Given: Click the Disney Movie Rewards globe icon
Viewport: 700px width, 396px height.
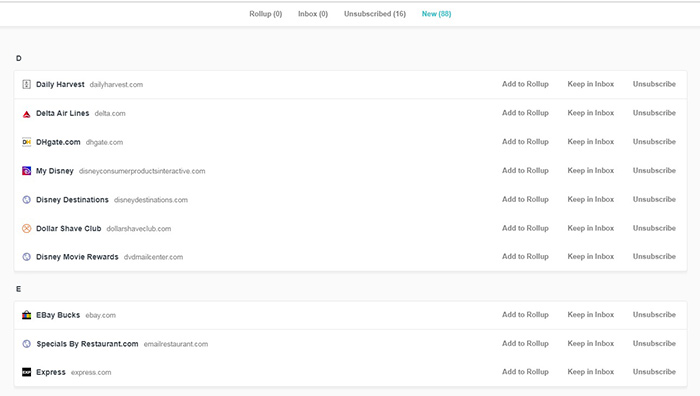Looking at the screenshot, I should point(26,257).
